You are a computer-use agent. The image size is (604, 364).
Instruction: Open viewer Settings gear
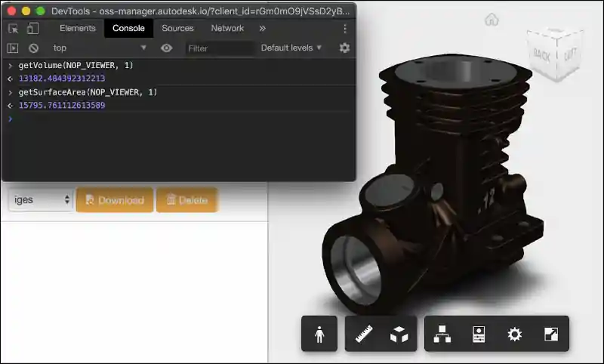click(515, 334)
